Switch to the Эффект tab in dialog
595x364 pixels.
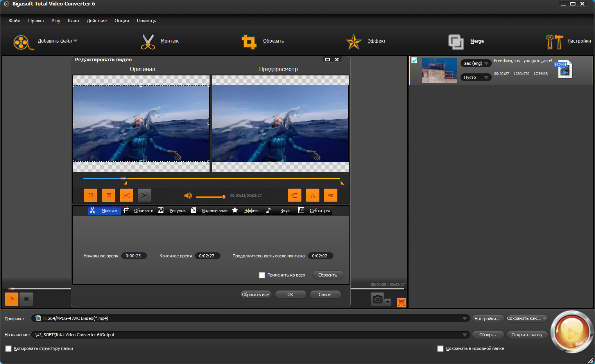pyautogui.click(x=247, y=211)
